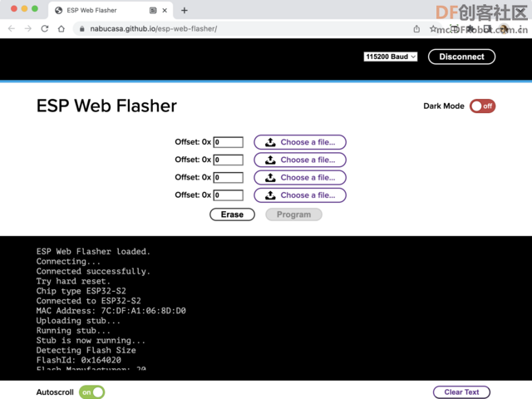Screen dimensions: 532x399
Task: Click log line 'Connected to ESP32-S2'
Action: 89,301
